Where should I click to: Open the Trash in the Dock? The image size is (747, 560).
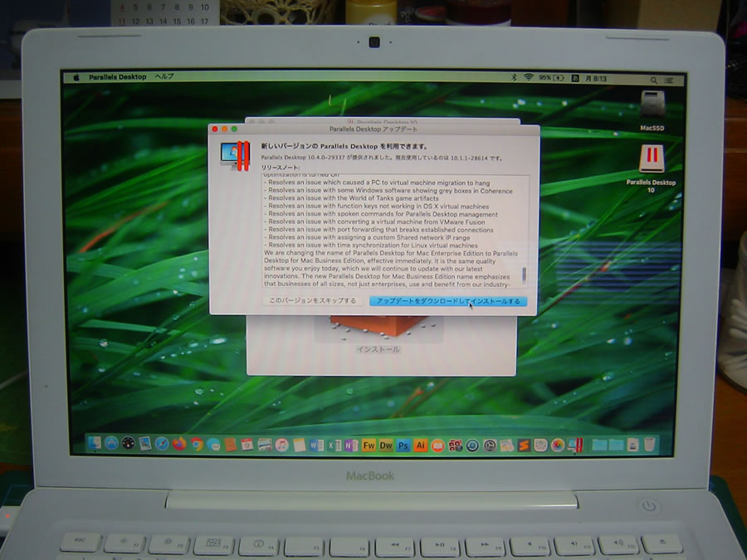tap(650, 445)
